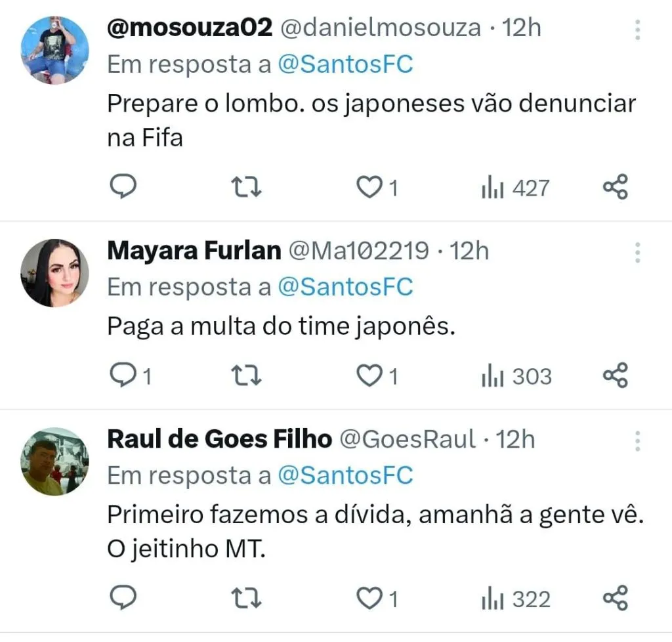Share the 'O jeitinho MT' tweet
The width and height of the screenshot is (672, 642).
point(615,599)
